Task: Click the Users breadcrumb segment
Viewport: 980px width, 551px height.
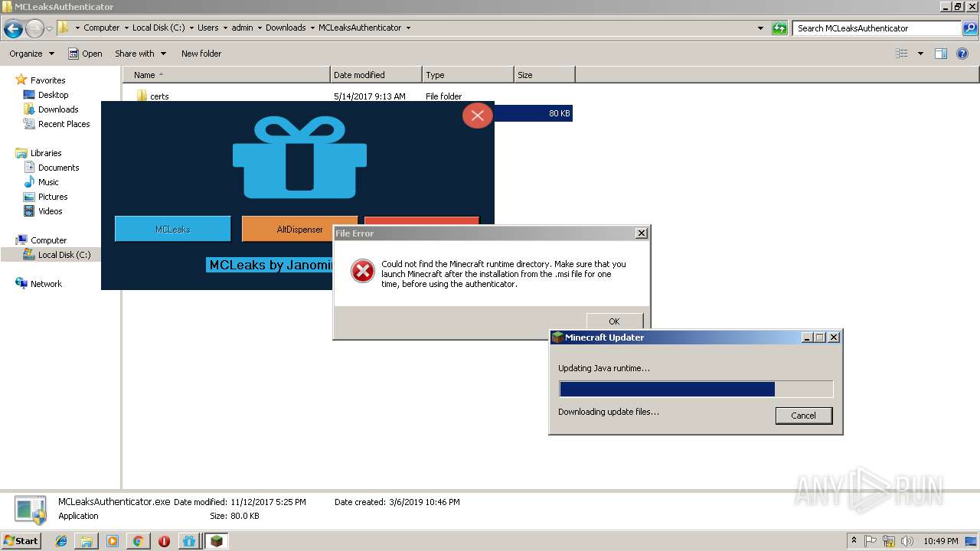Action: [x=207, y=28]
